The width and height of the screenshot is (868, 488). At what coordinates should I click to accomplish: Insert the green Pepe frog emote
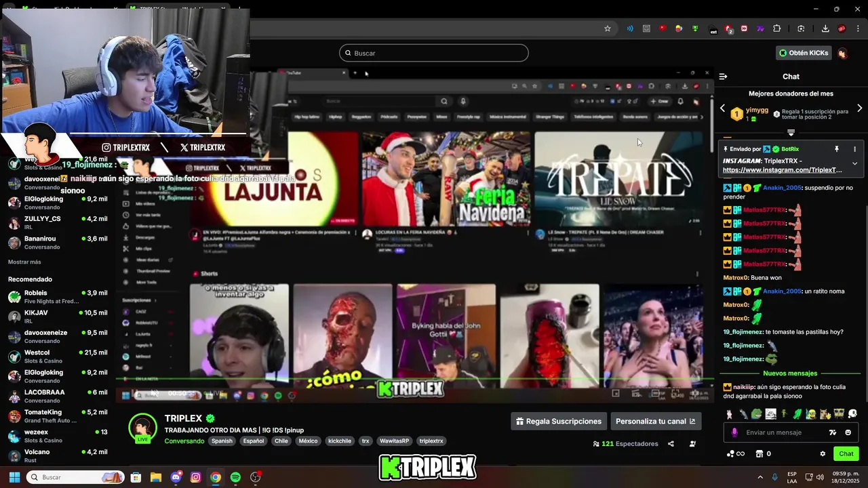click(756, 413)
